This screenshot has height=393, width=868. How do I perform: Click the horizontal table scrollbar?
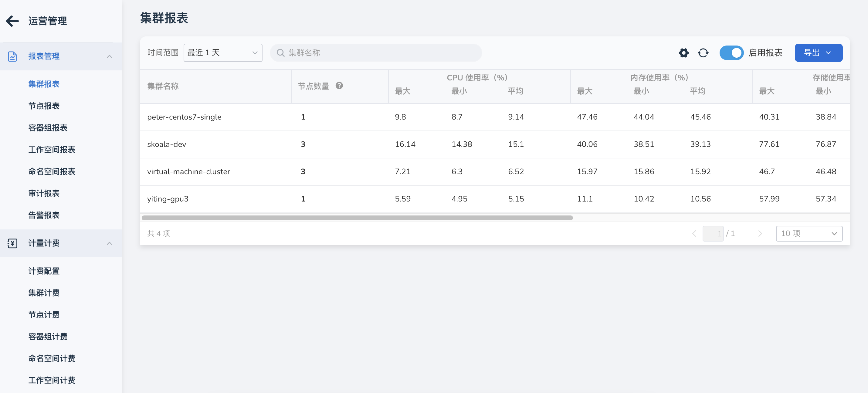click(357, 218)
